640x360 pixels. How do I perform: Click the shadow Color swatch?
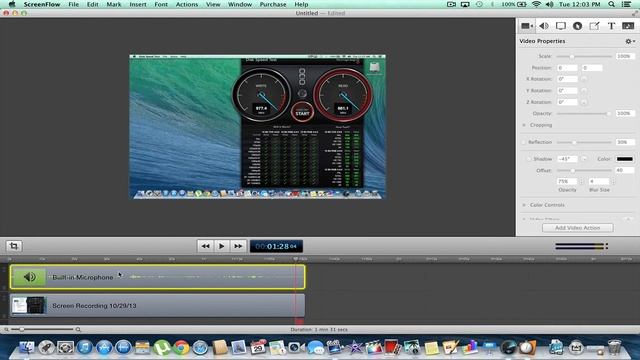(624, 159)
